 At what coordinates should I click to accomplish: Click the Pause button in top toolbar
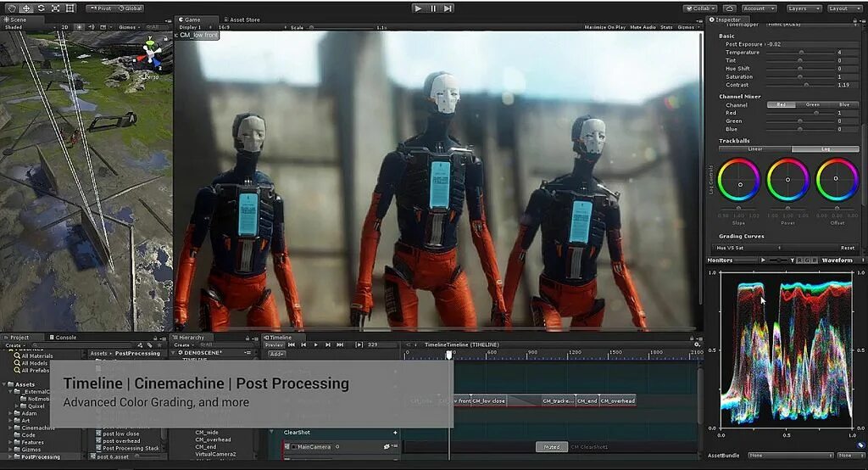tap(433, 8)
